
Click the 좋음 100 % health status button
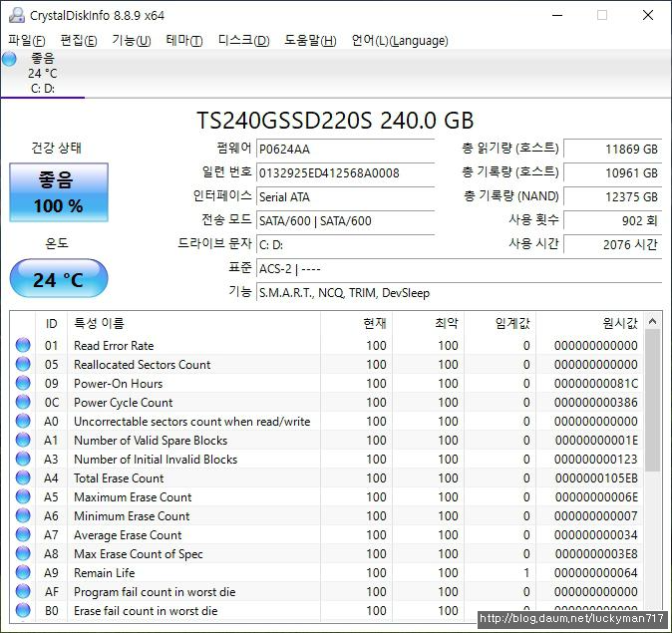pos(59,192)
